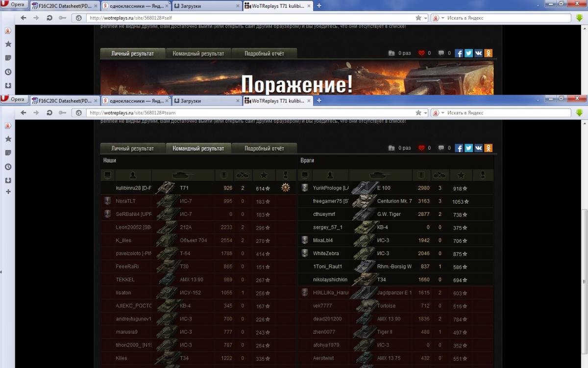
Task: Click the lower window address bar URL
Action: coord(132,113)
